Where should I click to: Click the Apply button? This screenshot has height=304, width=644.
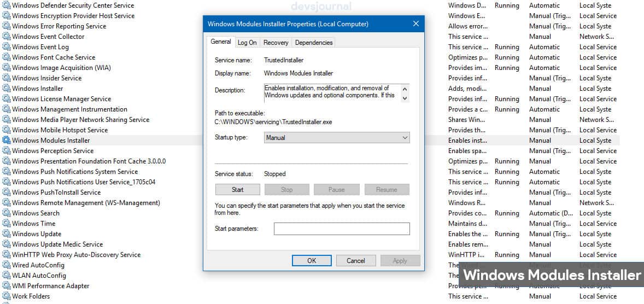pos(400,260)
